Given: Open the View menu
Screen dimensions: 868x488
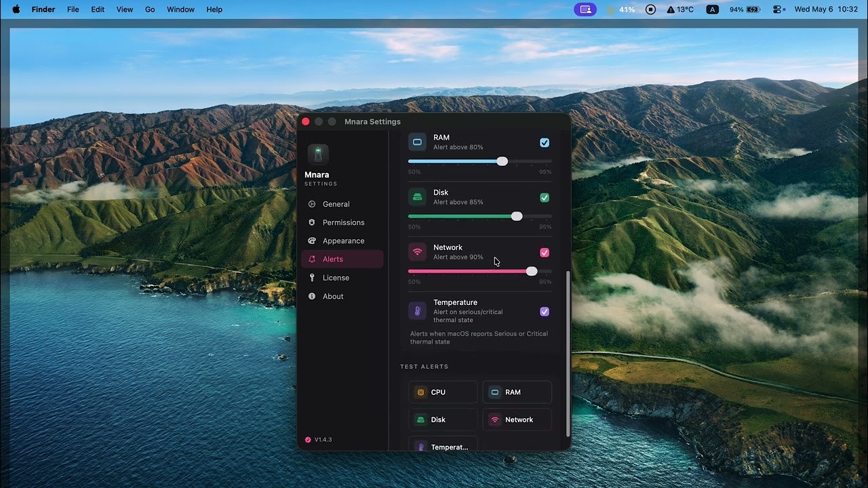Looking at the screenshot, I should 125,9.
